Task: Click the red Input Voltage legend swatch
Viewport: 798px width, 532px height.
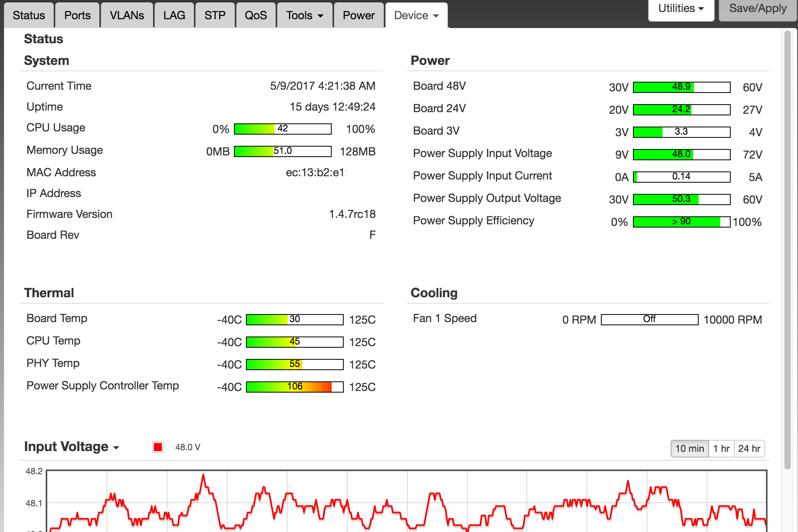Action: 158,447
